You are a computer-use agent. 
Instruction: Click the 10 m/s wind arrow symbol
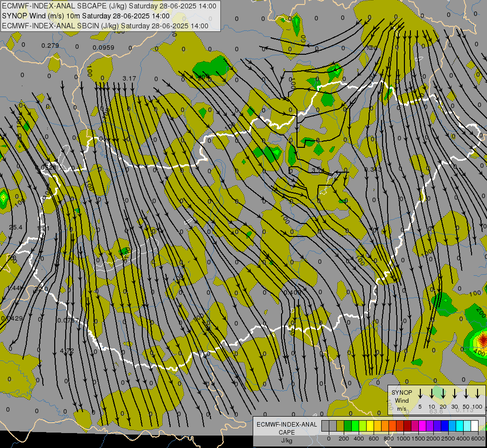coord(431,394)
